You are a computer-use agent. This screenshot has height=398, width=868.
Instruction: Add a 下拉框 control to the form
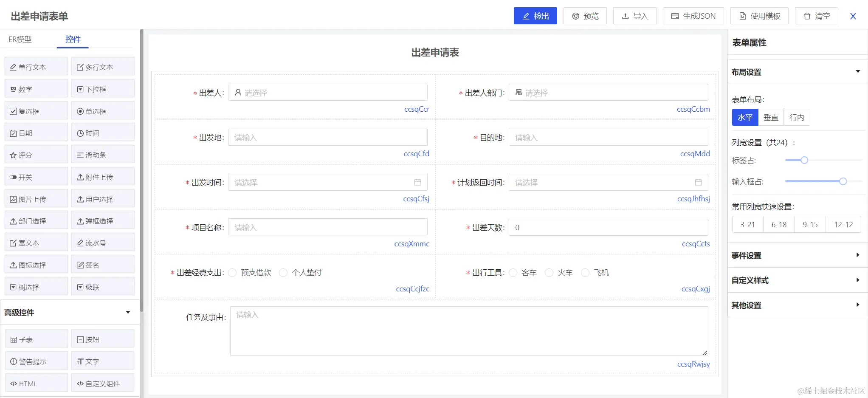[x=102, y=89]
